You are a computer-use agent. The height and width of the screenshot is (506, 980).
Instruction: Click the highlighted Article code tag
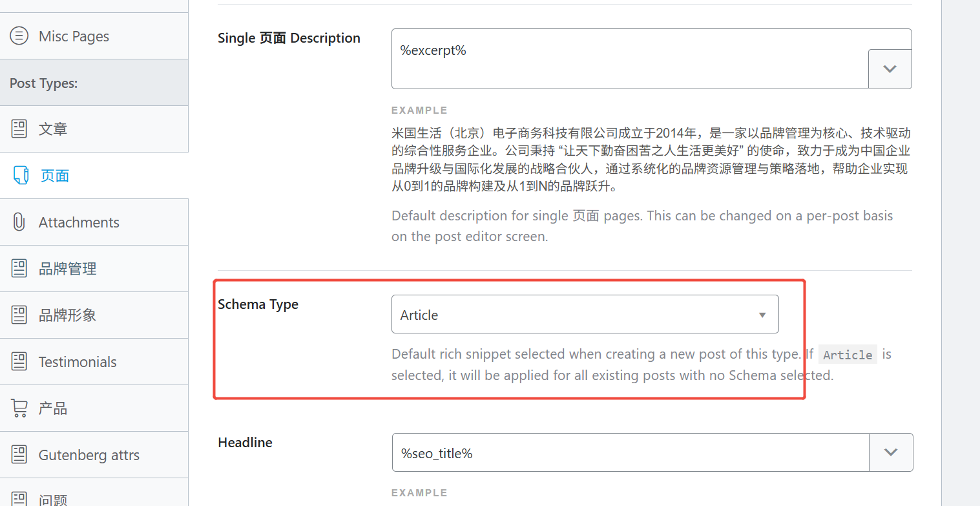[848, 355]
